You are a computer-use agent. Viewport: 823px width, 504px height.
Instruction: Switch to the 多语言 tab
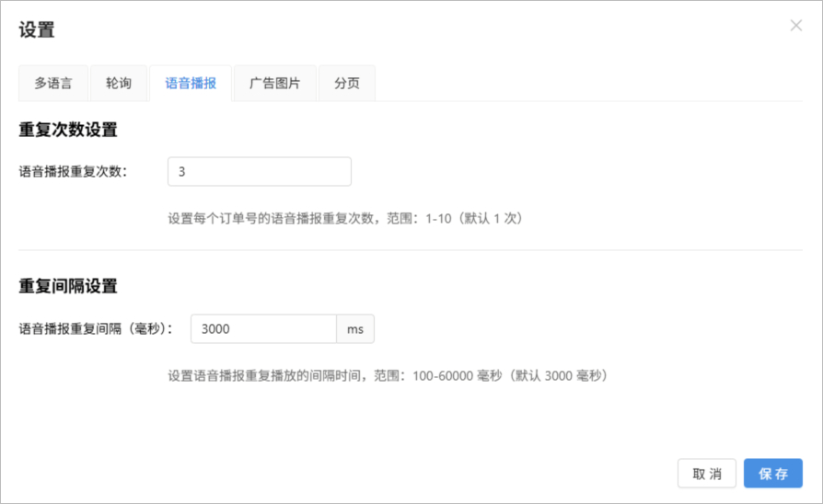tap(53, 83)
